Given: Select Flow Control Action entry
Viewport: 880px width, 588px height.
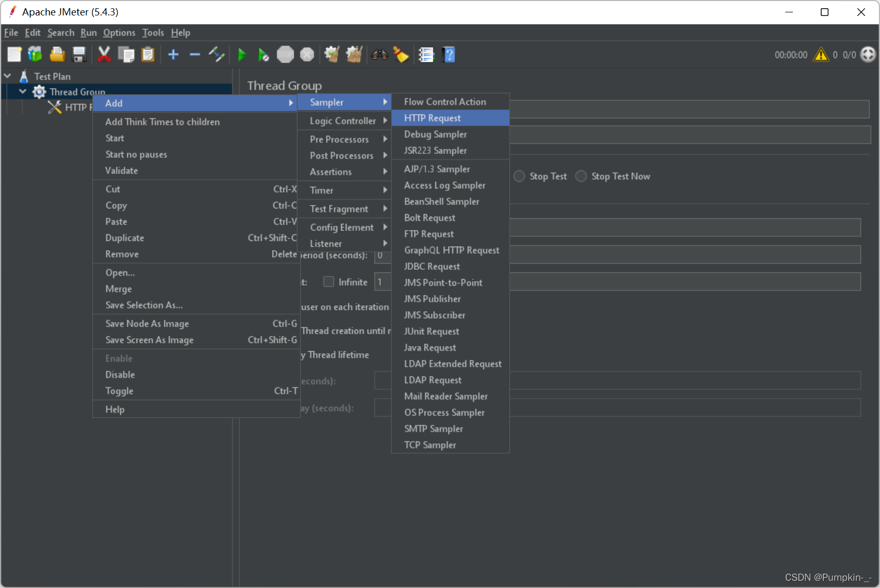Looking at the screenshot, I should pos(450,102).
